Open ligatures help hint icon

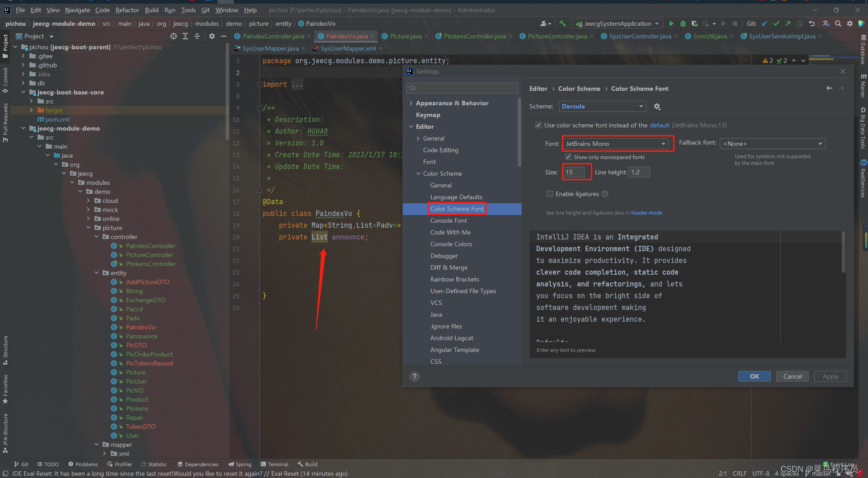pyautogui.click(x=605, y=194)
